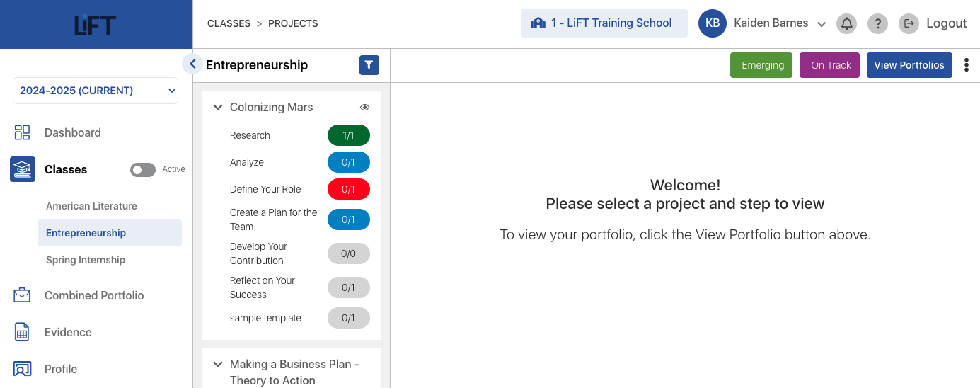The image size is (980, 388).
Task: Click the Profile icon in sidebar
Action: click(x=22, y=369)
